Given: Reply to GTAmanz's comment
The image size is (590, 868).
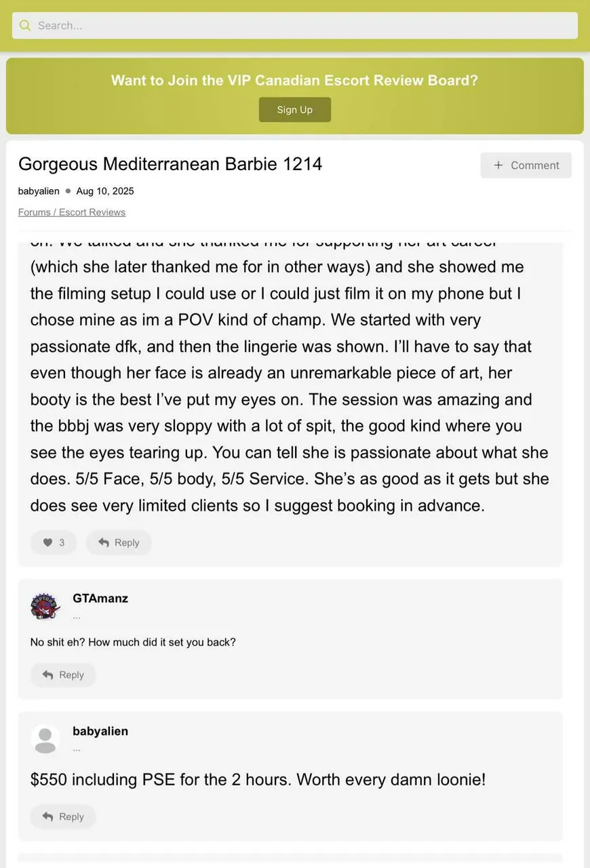Looking at the screenshot, I should 63,675.
